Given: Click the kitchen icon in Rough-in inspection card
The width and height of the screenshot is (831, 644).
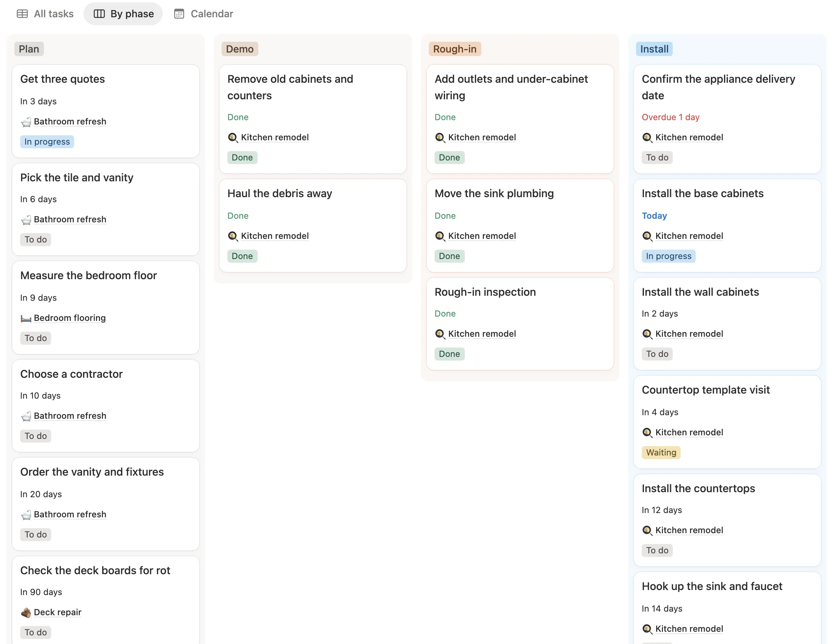Looking at the screenshot, I should [x=440, y=334].
